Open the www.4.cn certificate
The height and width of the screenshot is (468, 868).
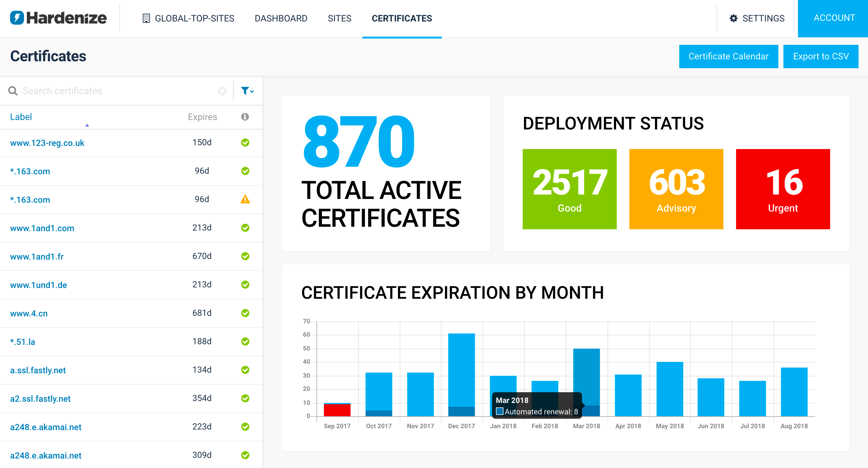[29, 313]
